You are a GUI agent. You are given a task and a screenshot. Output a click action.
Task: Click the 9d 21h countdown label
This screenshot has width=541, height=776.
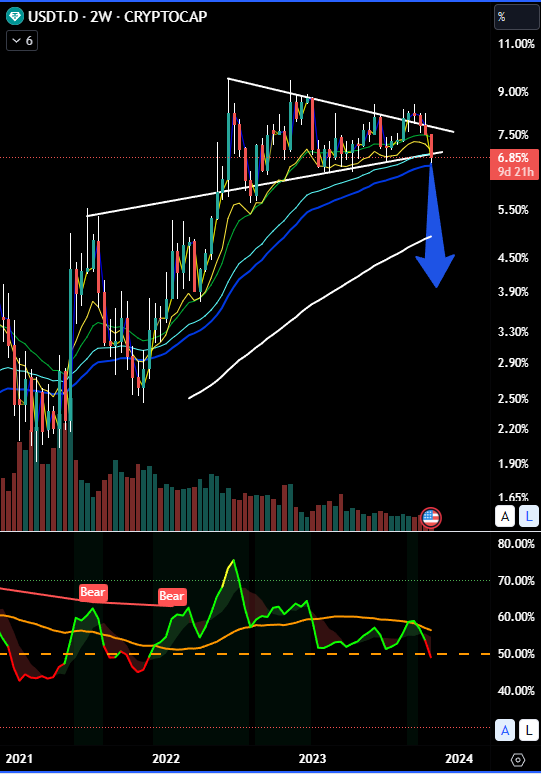tap(515, 172)
